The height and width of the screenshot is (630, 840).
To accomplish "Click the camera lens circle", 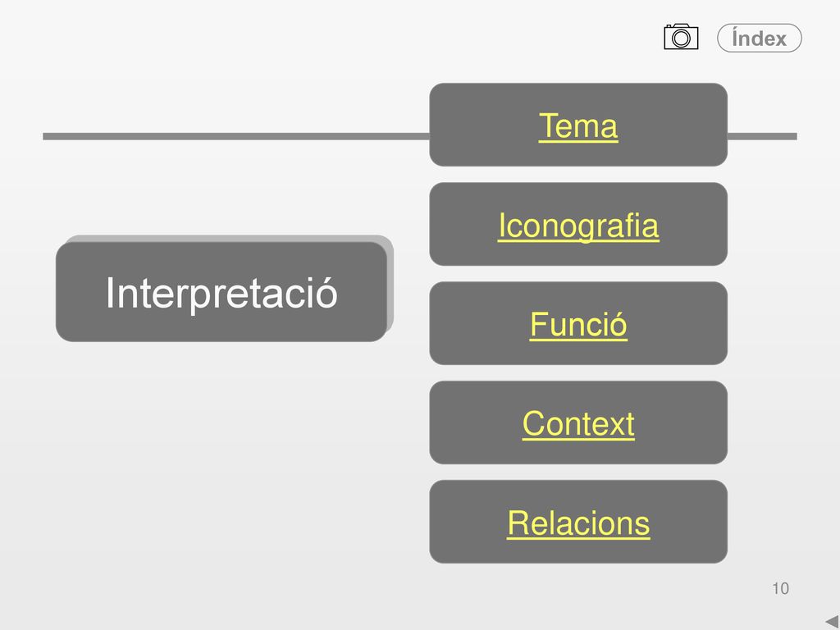I will point(681,38).
